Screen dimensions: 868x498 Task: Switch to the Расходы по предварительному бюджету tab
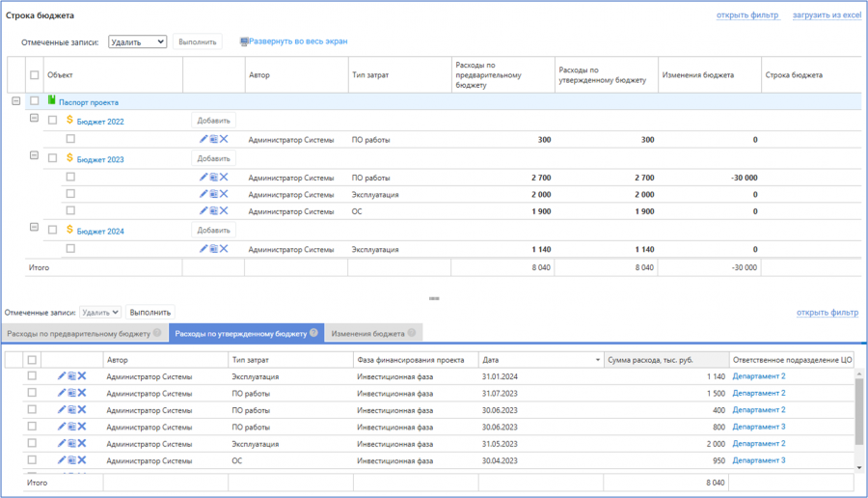78,333
